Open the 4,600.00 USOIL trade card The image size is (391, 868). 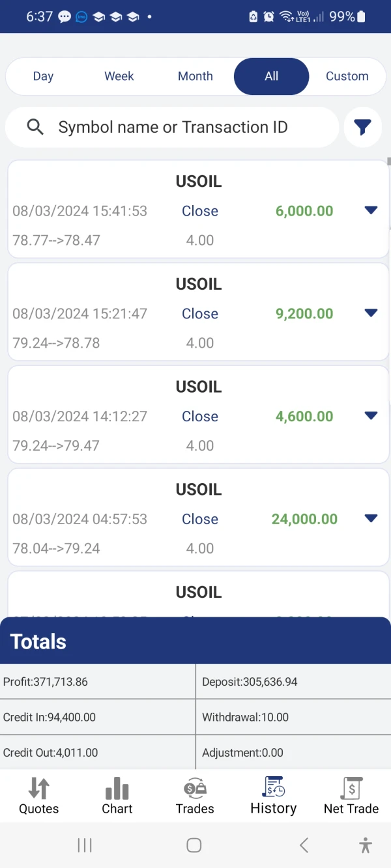[x=199, y=415]
